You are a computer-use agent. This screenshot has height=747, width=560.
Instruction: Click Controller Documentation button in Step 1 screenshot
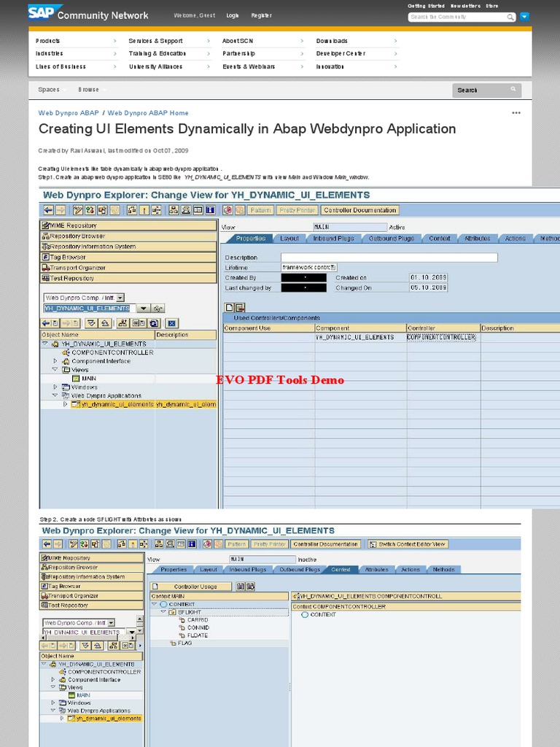(360, 210)
